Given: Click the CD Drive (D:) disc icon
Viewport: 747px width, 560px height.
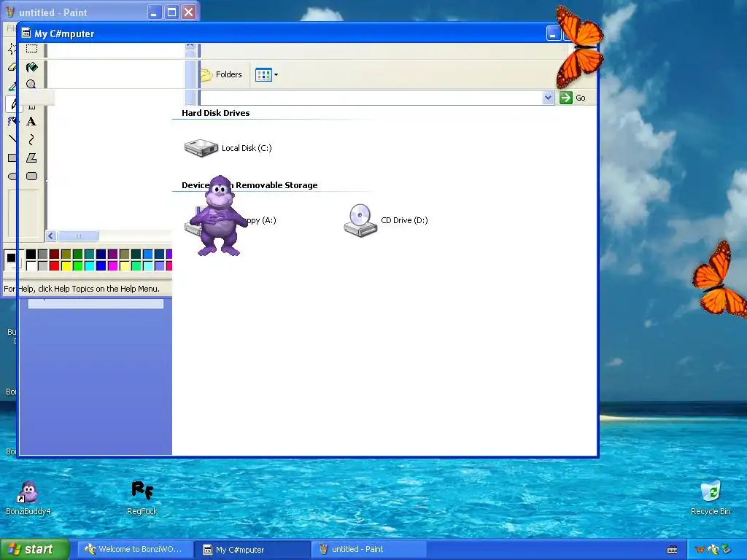Looking at the screenshot, I should click(x=360, y=220).
